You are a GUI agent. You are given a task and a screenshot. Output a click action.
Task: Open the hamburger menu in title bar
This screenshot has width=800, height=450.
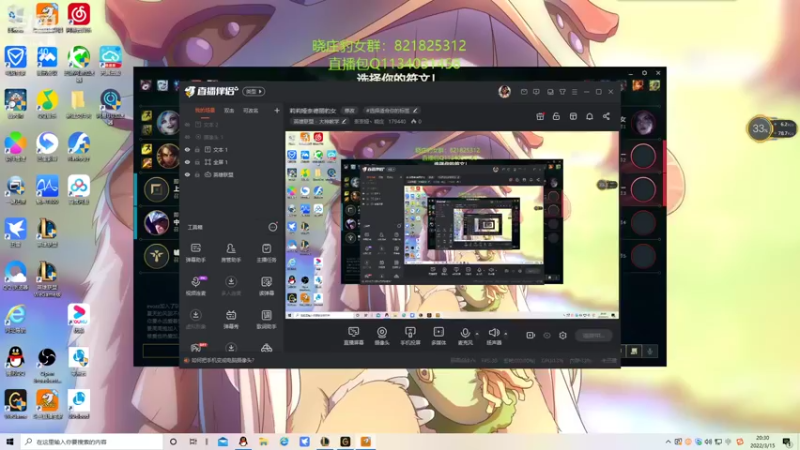click(x=574, y=92)
